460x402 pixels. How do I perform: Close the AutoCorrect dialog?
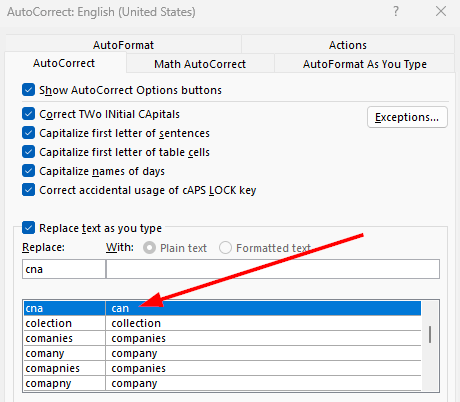coord(441,11)
